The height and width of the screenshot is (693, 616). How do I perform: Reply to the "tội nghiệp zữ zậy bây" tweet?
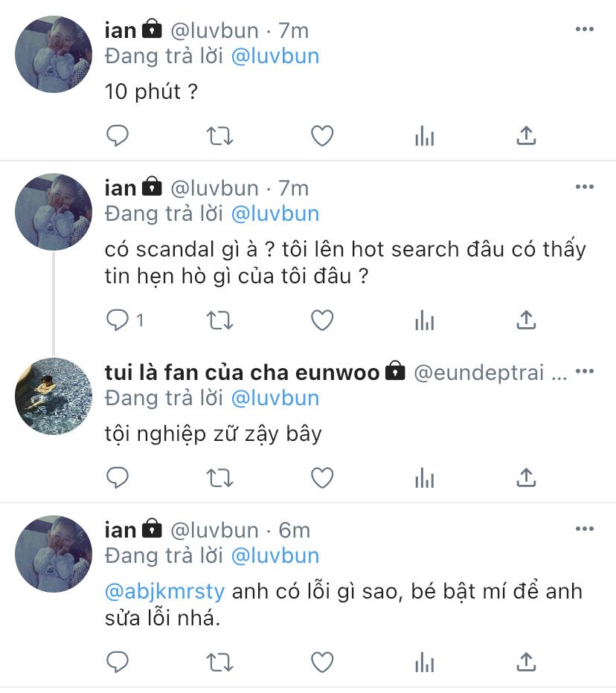[x=118, y=477]
